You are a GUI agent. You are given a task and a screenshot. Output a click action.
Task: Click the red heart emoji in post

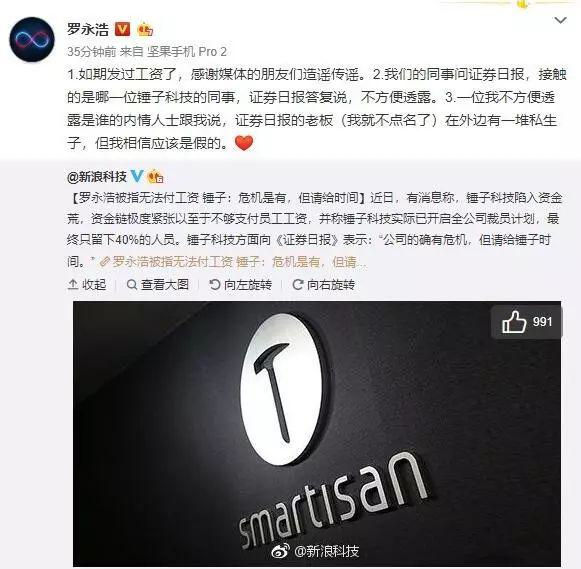[244, 143]
